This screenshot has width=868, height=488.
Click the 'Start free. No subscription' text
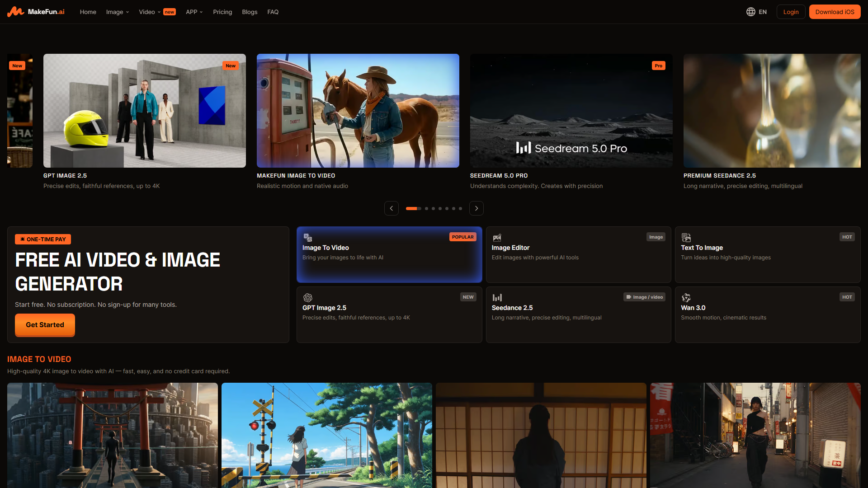[96, 305]
